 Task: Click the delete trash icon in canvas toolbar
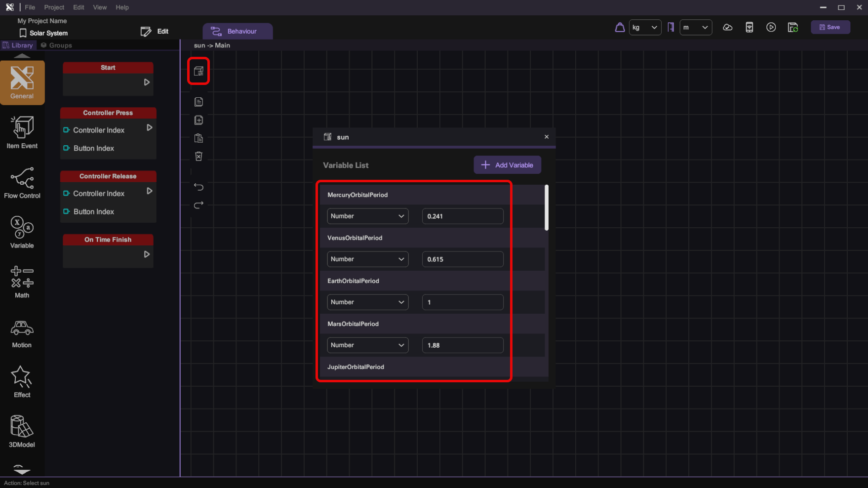[198, 156]
